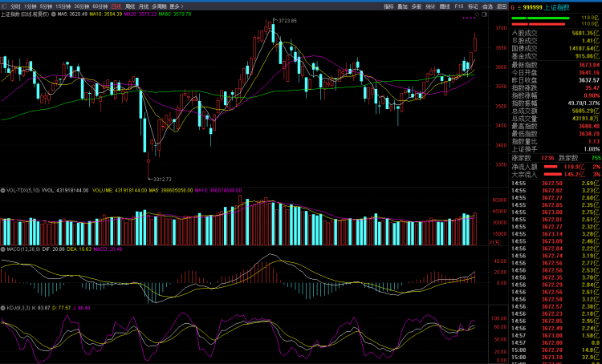Open the 指标 indicators menu

click(x=388, y=6)
